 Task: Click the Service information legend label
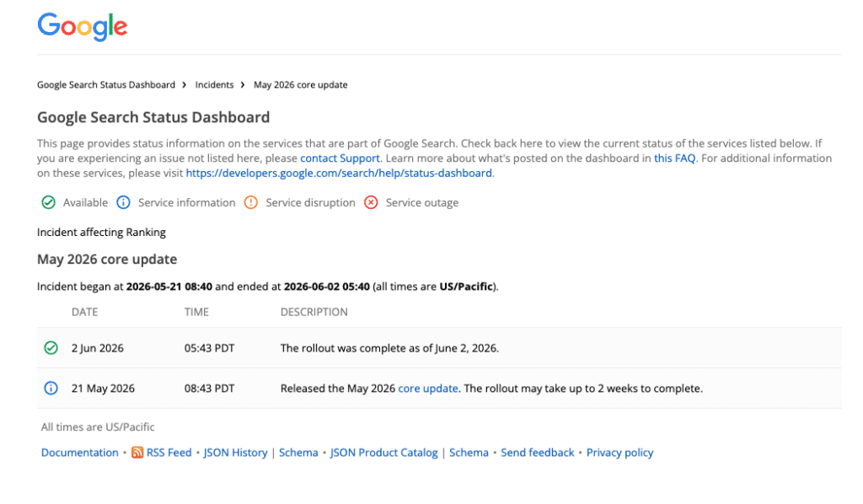(186, 202)
